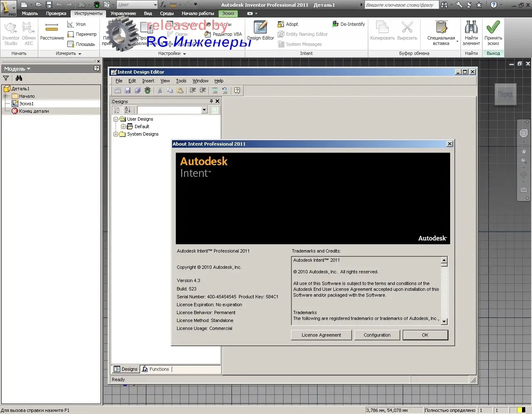The width and height of the screenshot is (532, 414).
Task: Click the Cut scissors icon in Design Editor toolbar
Action: click(x=160, y=90)
